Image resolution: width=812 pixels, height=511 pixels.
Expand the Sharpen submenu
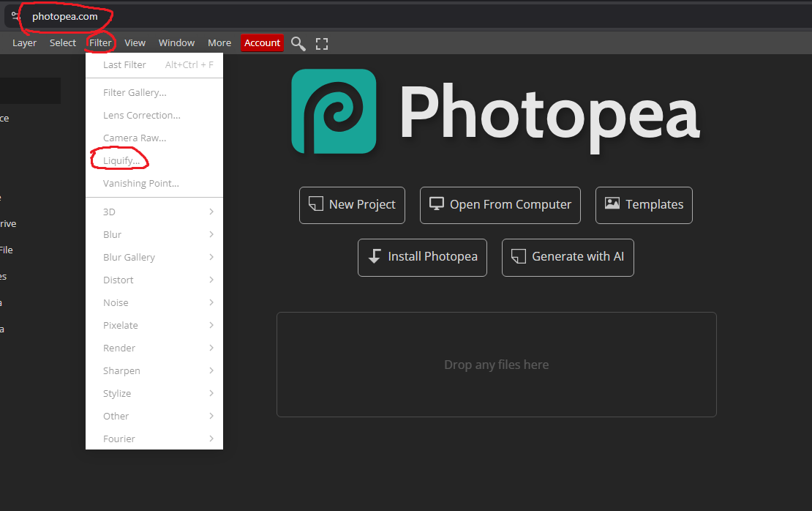coord(154,371)
